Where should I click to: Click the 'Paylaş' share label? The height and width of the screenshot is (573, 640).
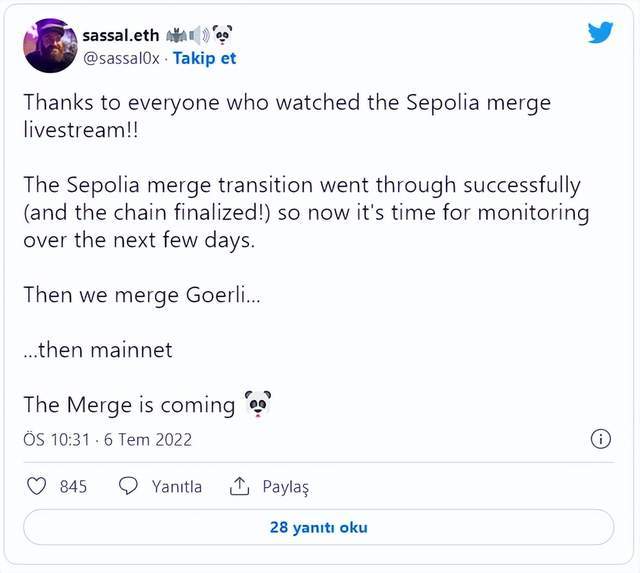286,487
